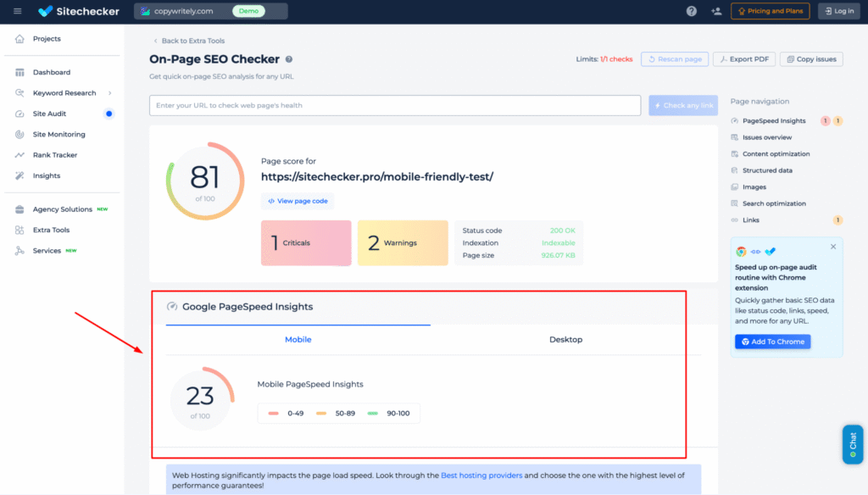Click the Keyword Research icon

pos(20,93)
